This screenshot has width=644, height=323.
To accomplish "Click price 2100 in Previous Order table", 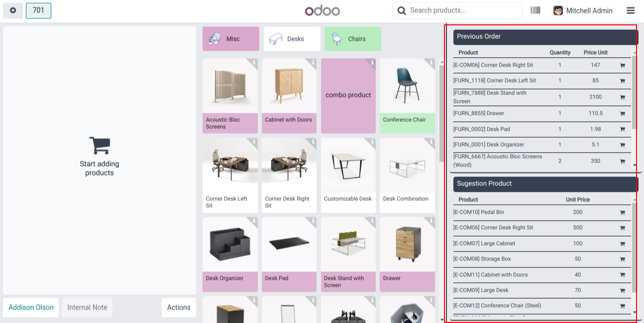I will [x=596, y=97].
